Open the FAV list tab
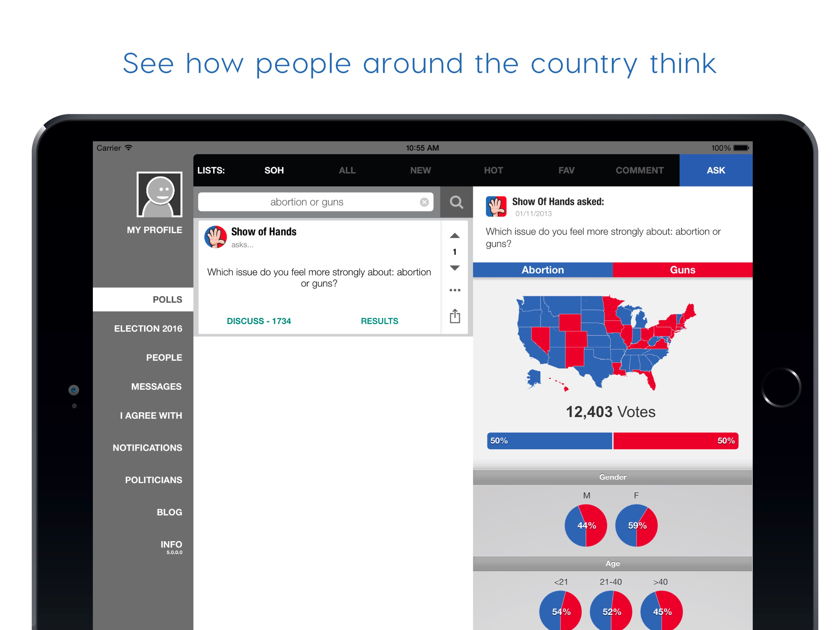Image resolution: width=840 pixels, height=630 pixels. (566, 170)
